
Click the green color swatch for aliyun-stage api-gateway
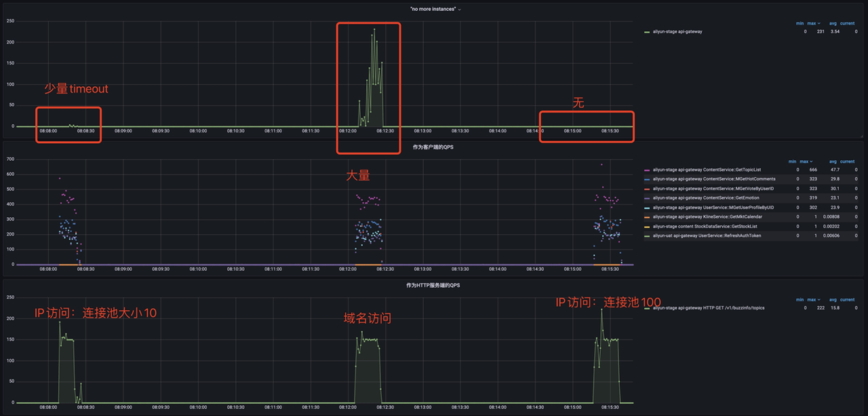pyautogui.click(x=647, y=31)
